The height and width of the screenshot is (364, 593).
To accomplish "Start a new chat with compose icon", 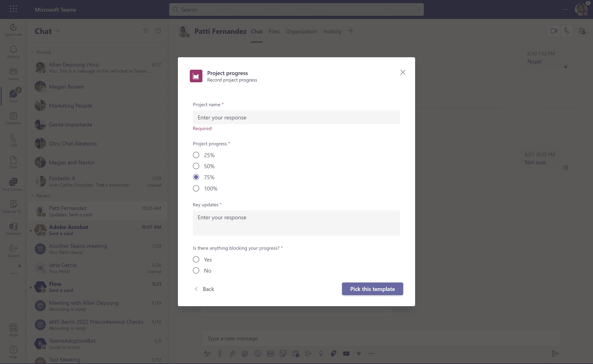I will click(158, 31).
